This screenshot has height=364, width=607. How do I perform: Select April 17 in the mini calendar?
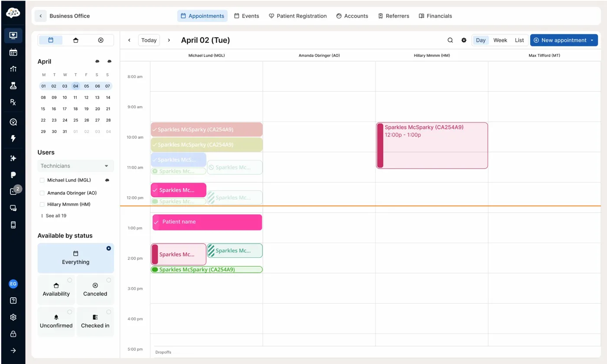(x=65, y=109)
